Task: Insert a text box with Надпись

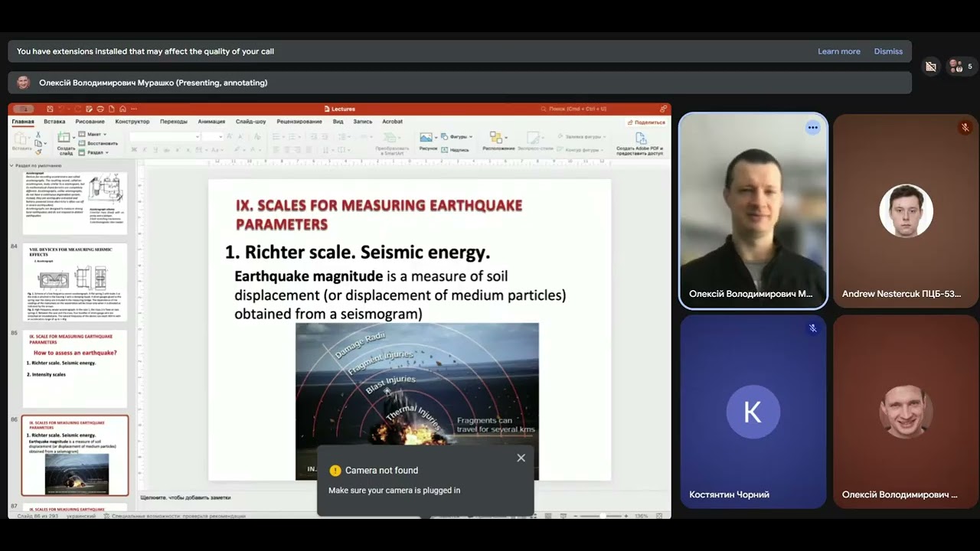Action: coord(455,150)
